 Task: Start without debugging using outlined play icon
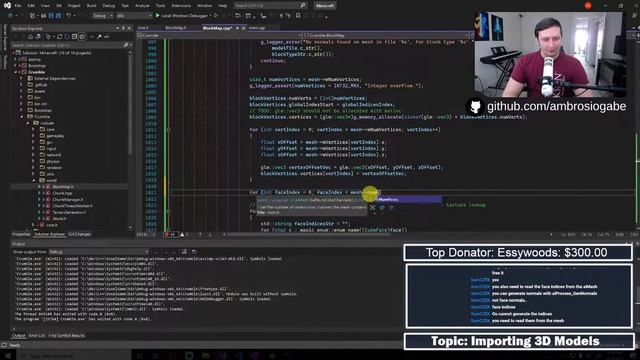(x=216, y=16)
